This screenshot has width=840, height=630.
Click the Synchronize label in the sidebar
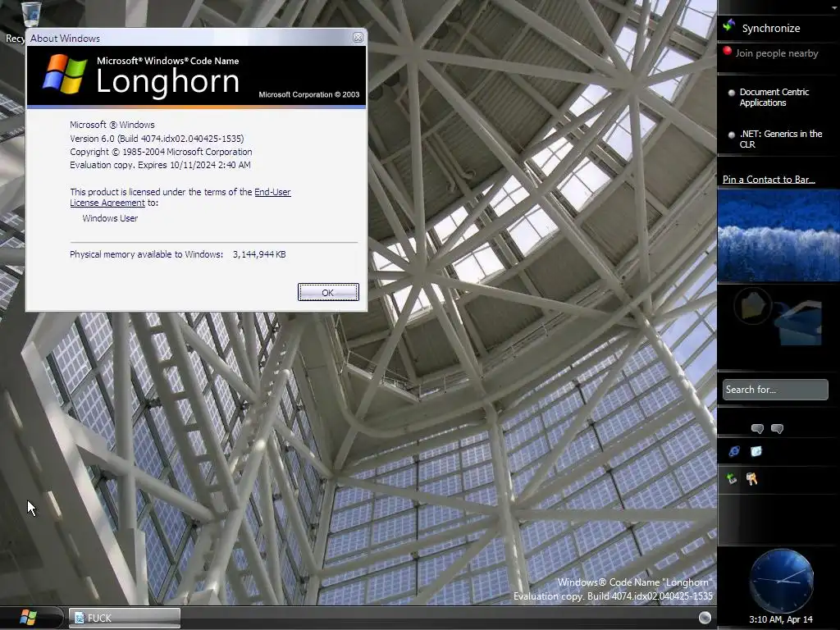click(x=771, y=29)
